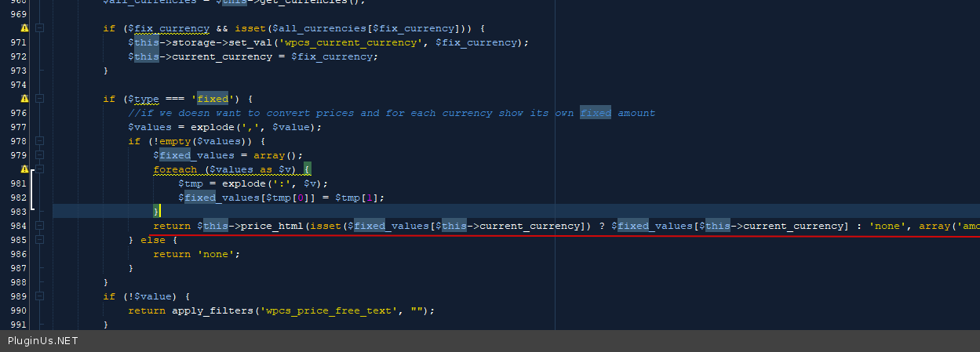Place cursor on the highlighted closing brace at line 983
The width and height of the screenshot is (980, 352).
point(157,212)
